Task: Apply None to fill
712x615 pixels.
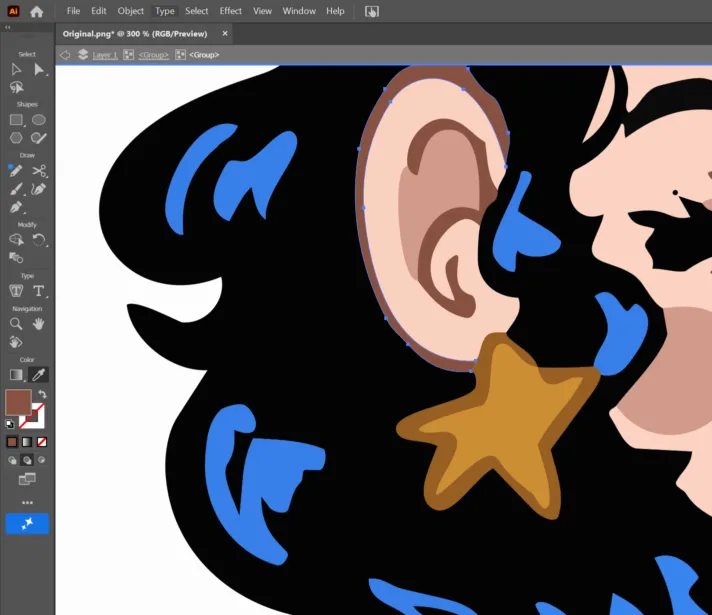Action: point(42,442)
